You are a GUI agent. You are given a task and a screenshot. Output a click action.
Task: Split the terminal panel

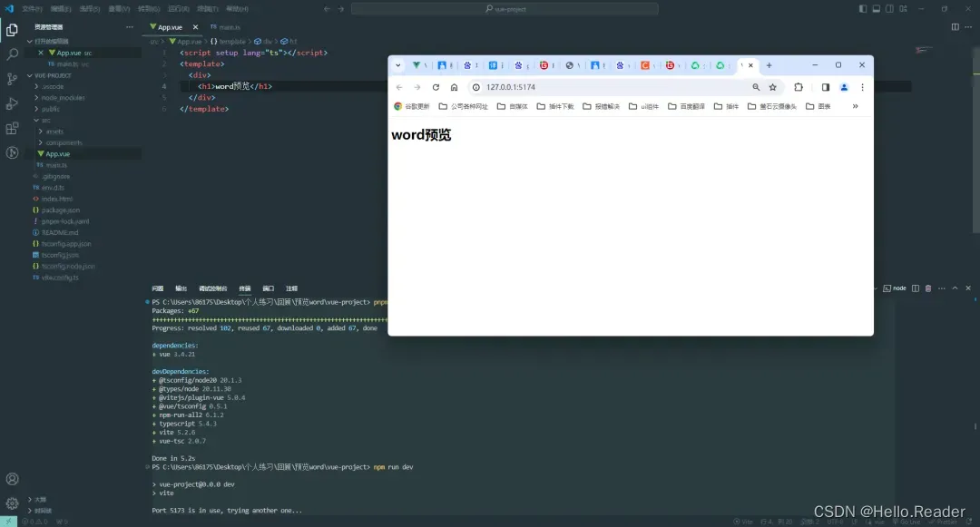[x=916, y=288]
